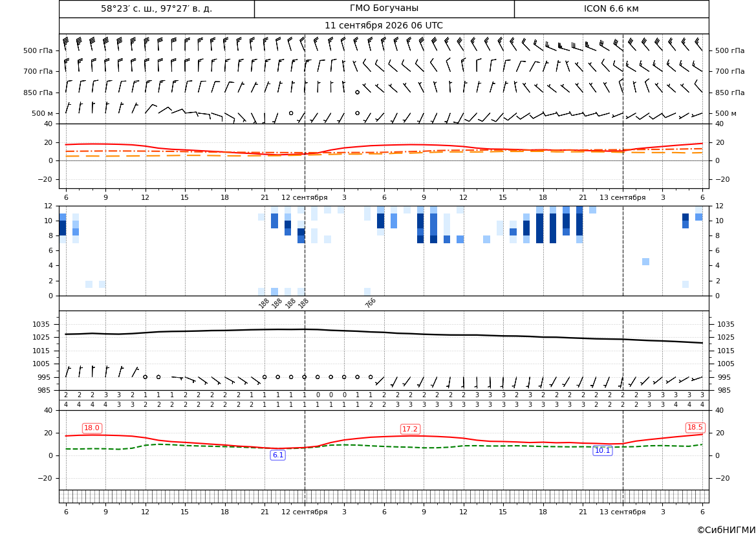Click isolated cloud cell at 4 km level
Viewport: 756px width, 535px height.
645,261
